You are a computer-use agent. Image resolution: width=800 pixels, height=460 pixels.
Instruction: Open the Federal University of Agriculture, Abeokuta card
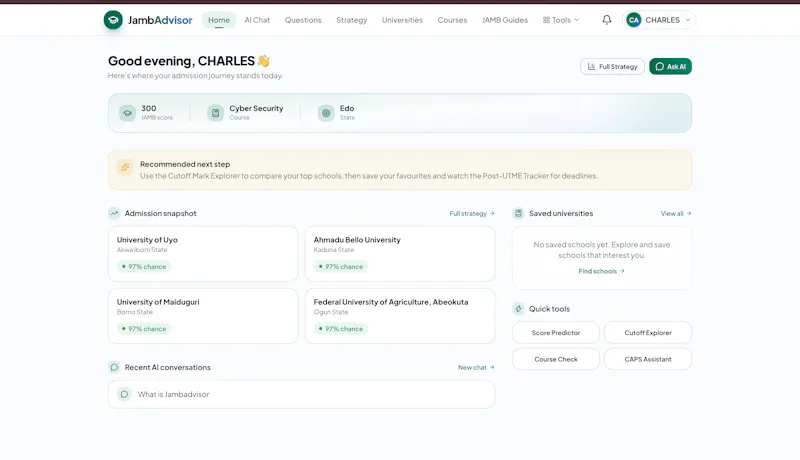[x=400, y=316]
